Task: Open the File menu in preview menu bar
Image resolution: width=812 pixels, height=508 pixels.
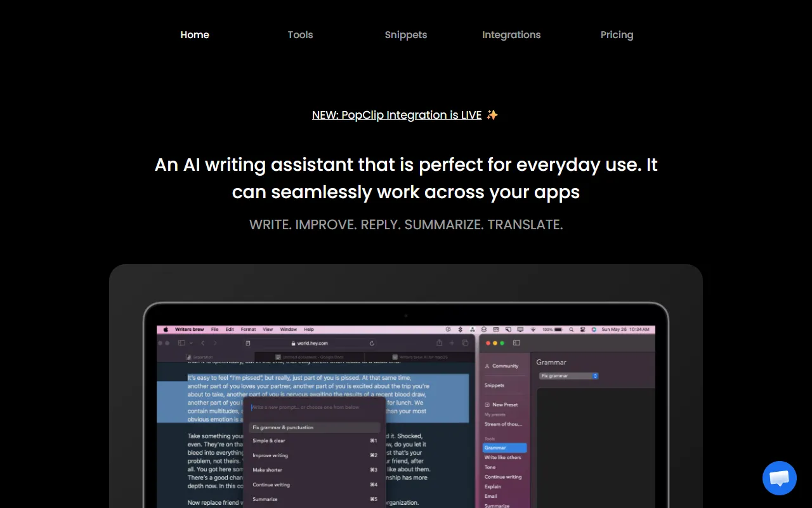Action: click(214, 330)
